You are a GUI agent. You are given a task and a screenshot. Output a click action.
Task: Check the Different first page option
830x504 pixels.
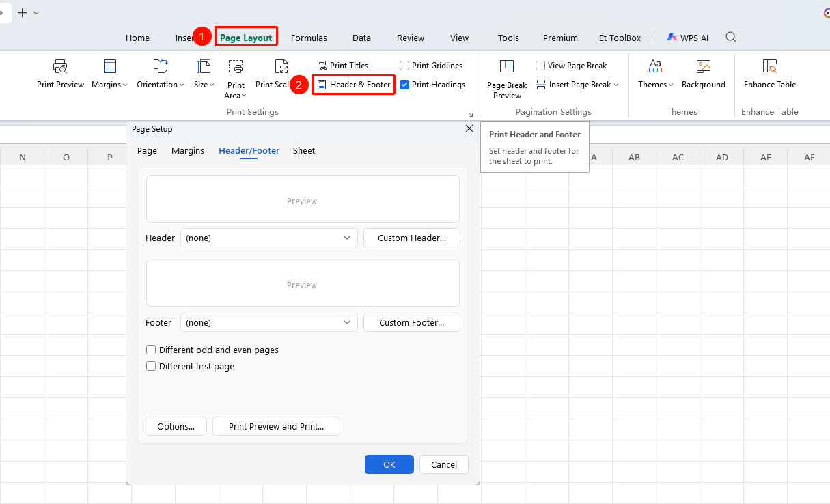pos(152,366)
